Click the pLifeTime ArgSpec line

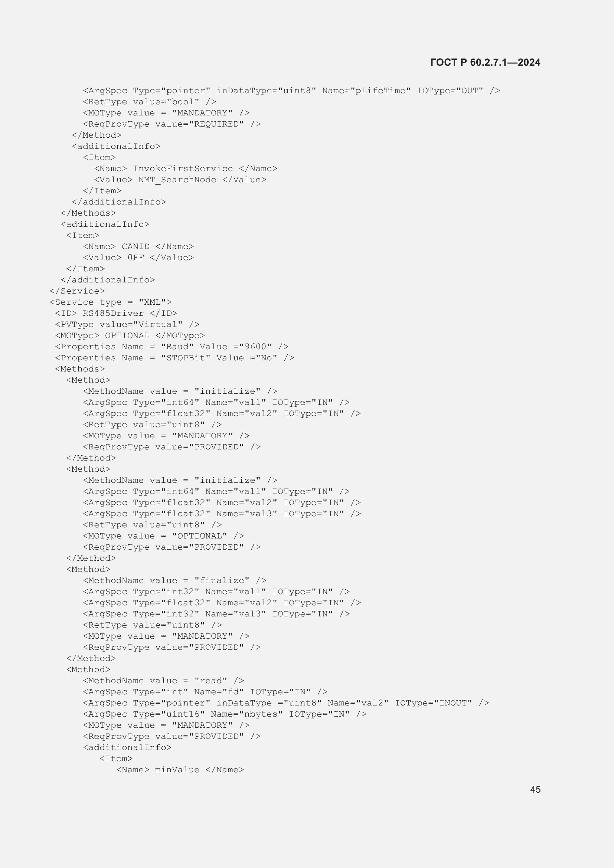point(291,91)
